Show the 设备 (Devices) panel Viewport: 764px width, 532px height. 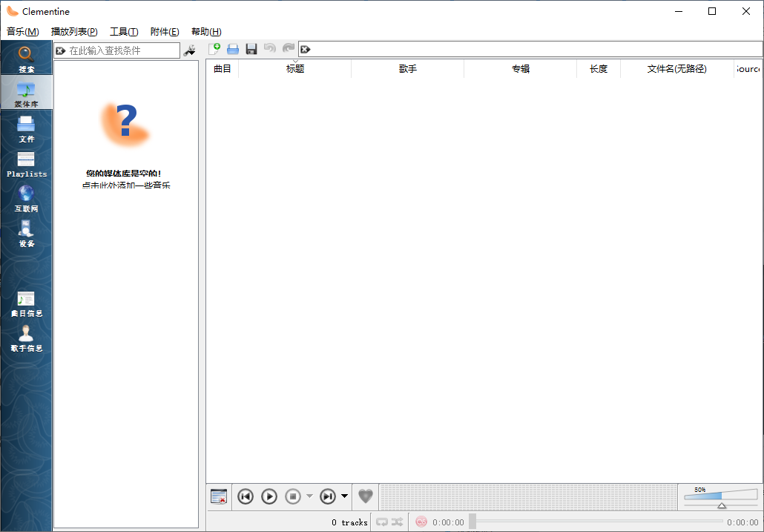pyautogui.click(x=26, y=236)
